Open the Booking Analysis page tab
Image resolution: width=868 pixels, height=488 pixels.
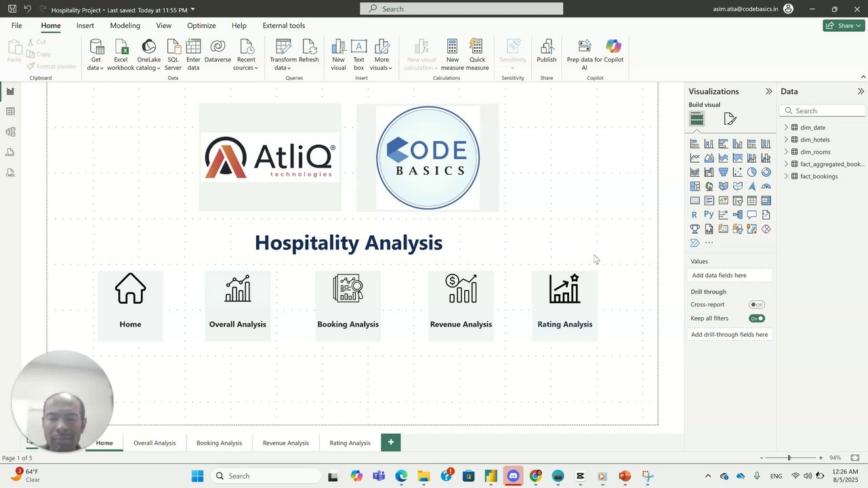pyautogui.click(x=219, y=443)
